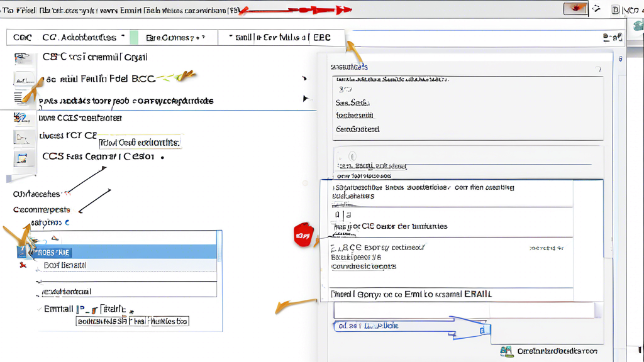
Task: Choose the 'bure CCES contantoer' menu entry
Action: pyautogui.click(x=80, y=118)
